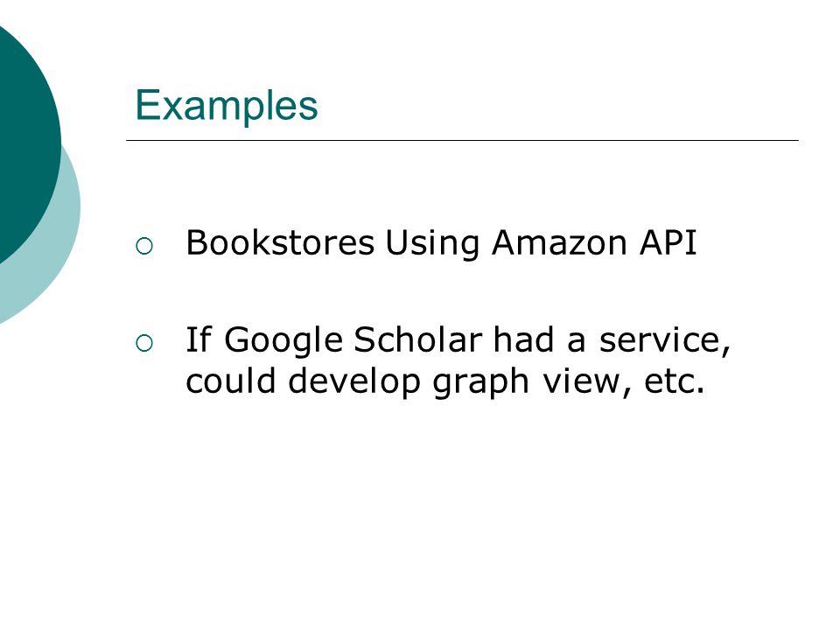Click the word Scholar
The image size is (840, 630).
pyautogui.click(x=418, y=339)
